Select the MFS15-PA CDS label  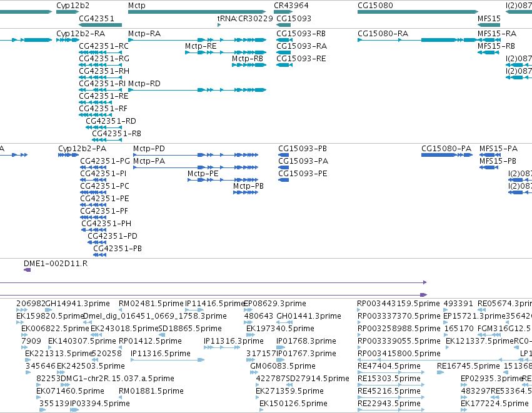point(498,149)
